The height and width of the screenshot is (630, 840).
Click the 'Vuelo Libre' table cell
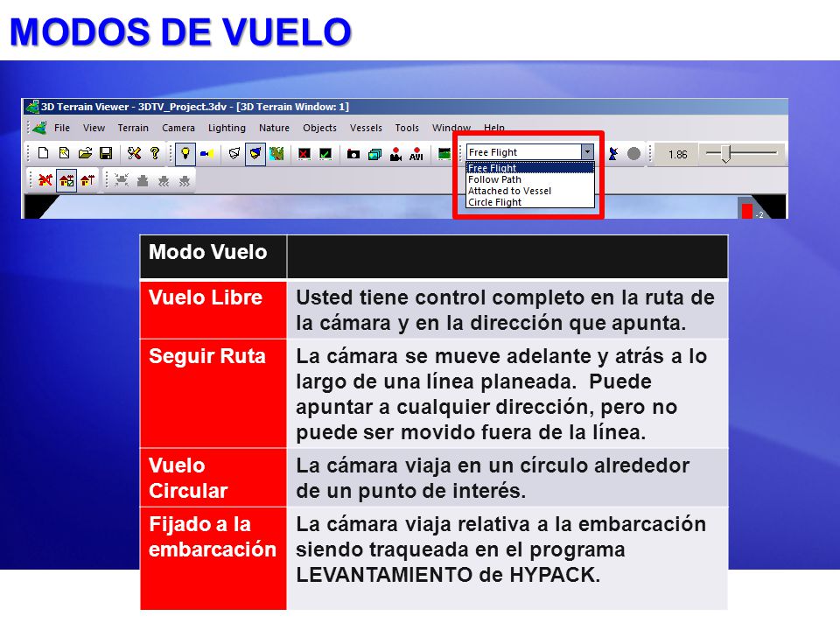pos(213,310)
